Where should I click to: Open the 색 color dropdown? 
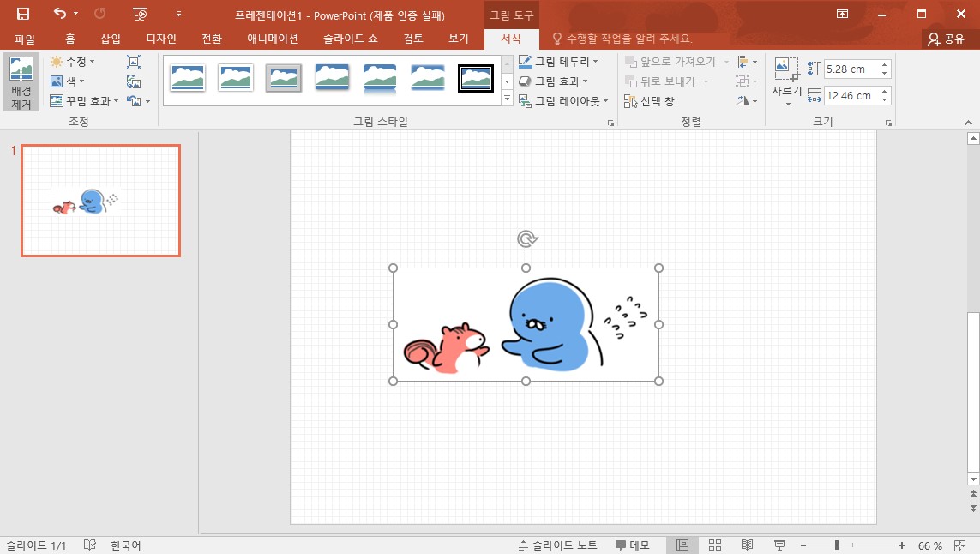pyautogui.click(x=67, y=81)
